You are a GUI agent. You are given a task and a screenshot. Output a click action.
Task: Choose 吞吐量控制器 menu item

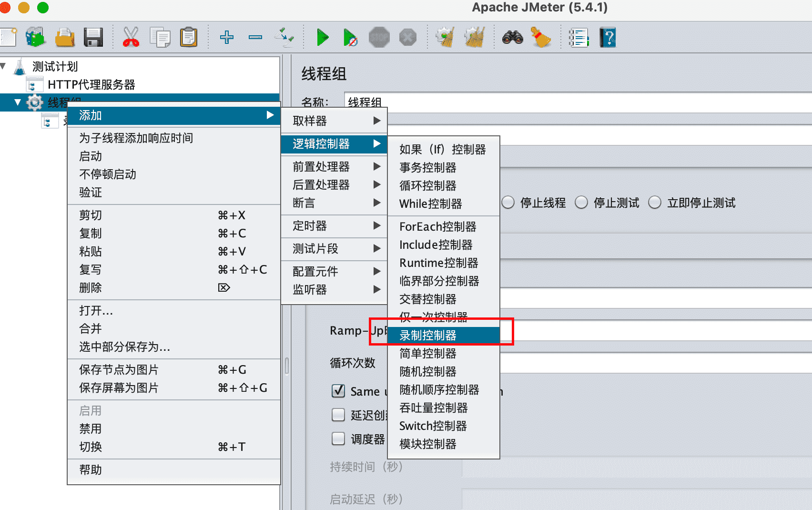[x=444, y=408]
